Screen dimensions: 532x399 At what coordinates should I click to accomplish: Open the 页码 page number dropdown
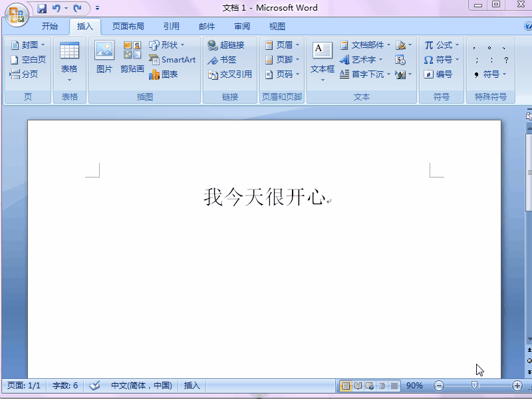click(281, 74)
